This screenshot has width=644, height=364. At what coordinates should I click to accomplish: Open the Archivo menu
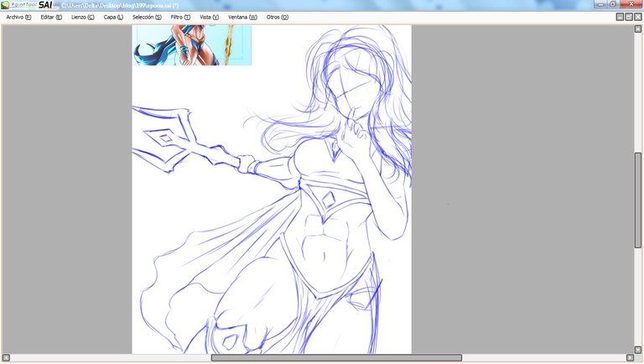[x=18, y=18]
